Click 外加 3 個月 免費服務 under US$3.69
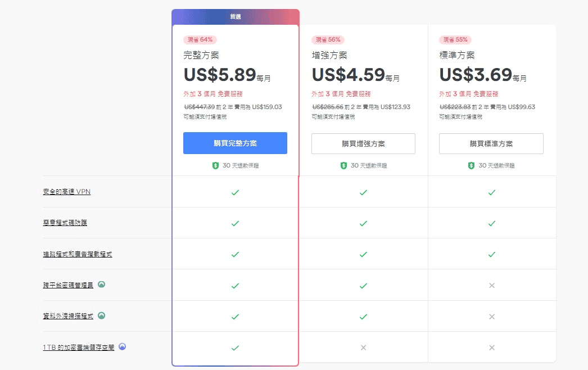This screenshot has width=588, height=370. [469, 94]
